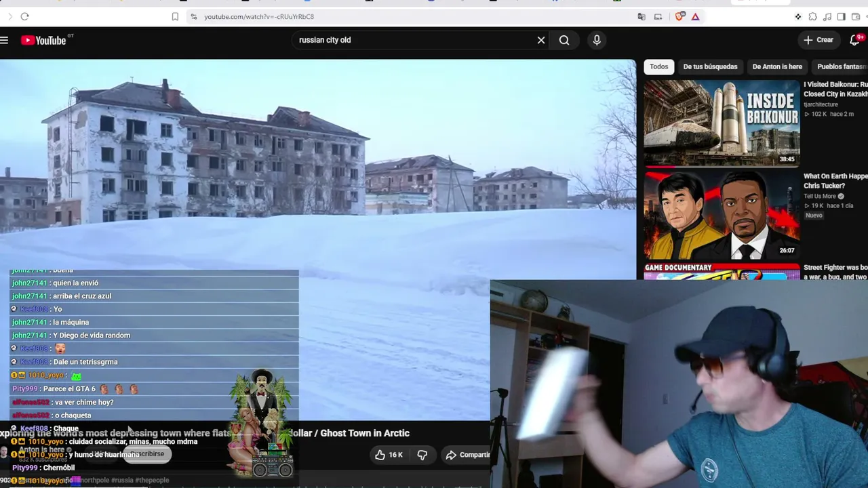Open the Brave wallet icon
This screenshot has height=488, width=868.
[855, 16]
